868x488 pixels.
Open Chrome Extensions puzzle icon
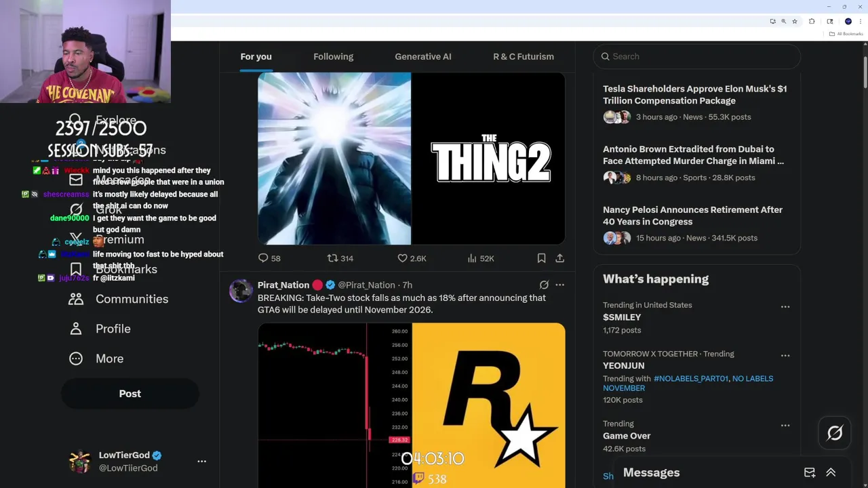(x=812, y=21)
